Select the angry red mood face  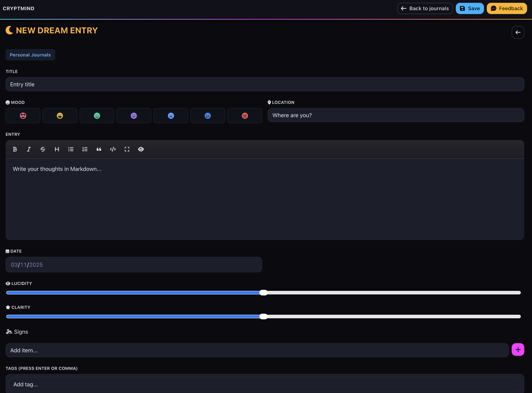(245, 116)
